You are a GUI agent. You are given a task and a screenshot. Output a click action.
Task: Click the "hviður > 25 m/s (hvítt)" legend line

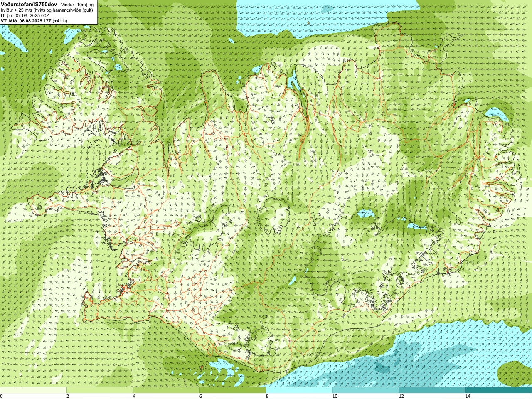pos(47,10)
